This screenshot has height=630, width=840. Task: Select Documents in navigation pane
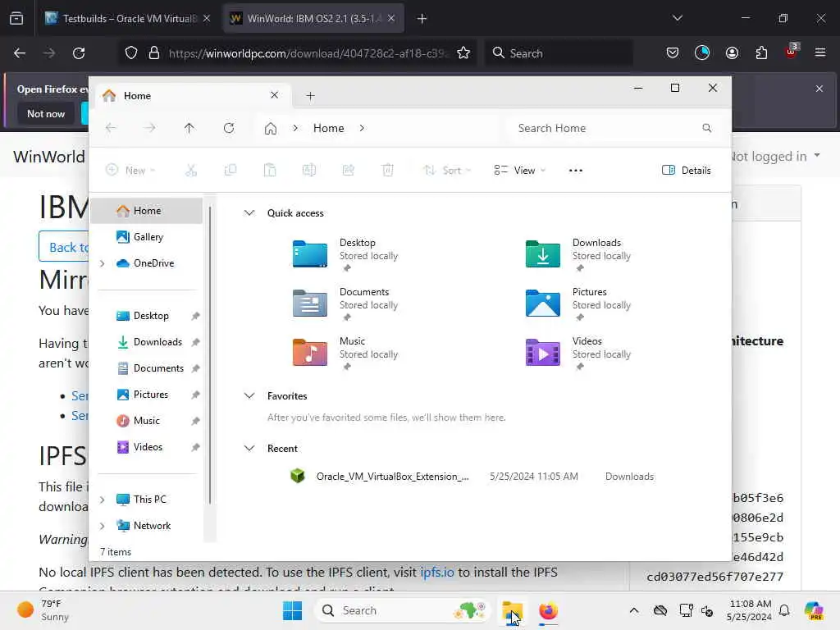148,368
